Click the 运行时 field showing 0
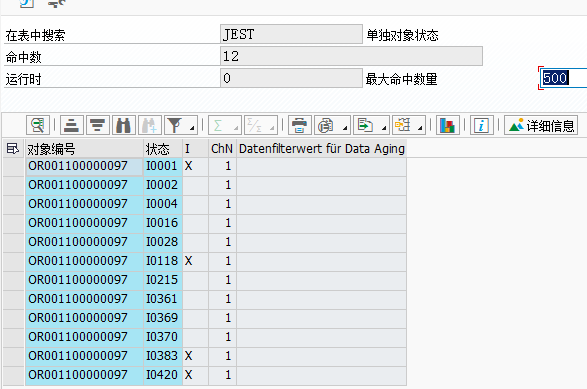The image size is (587, 389). point(291,78)
